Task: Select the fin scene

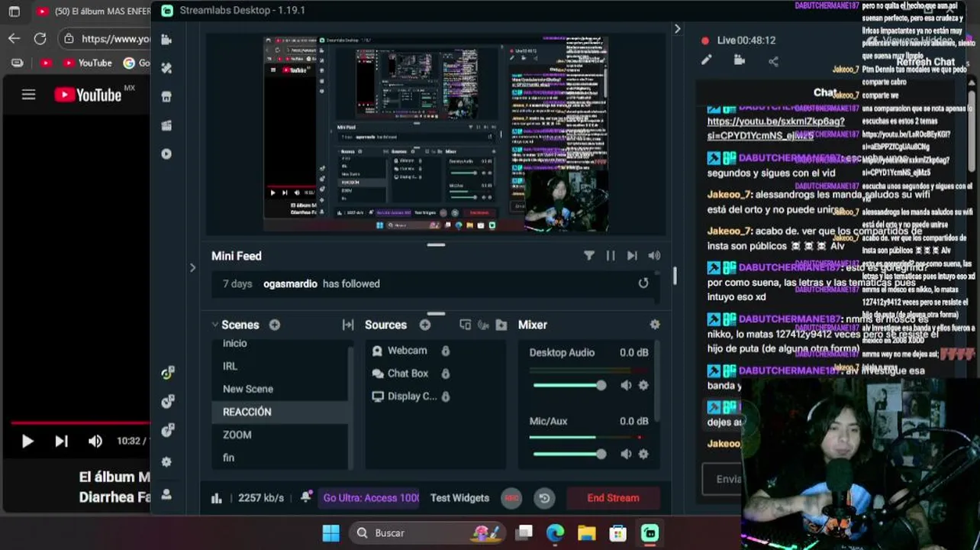Action: 279,458
